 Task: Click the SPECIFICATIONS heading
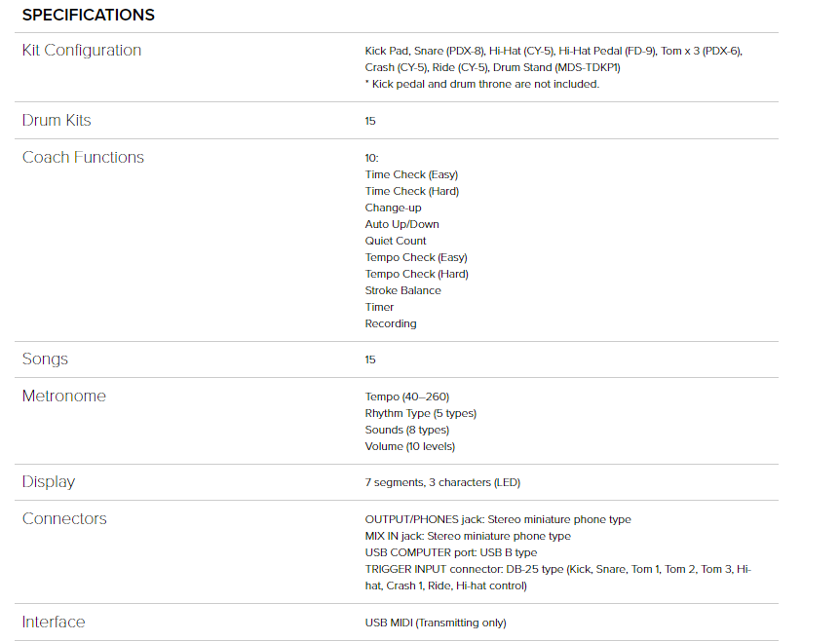[88, 15]
